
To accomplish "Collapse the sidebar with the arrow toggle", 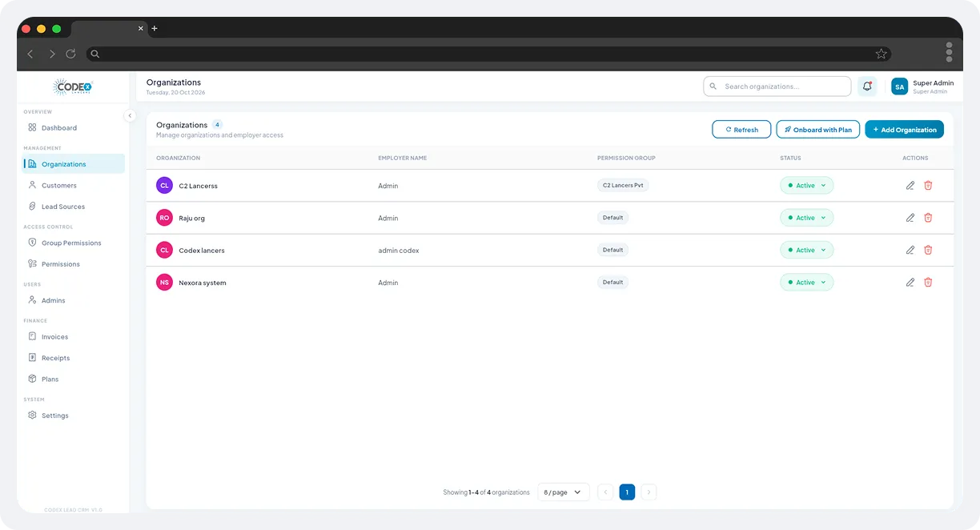I will click(x=130, y=116).
